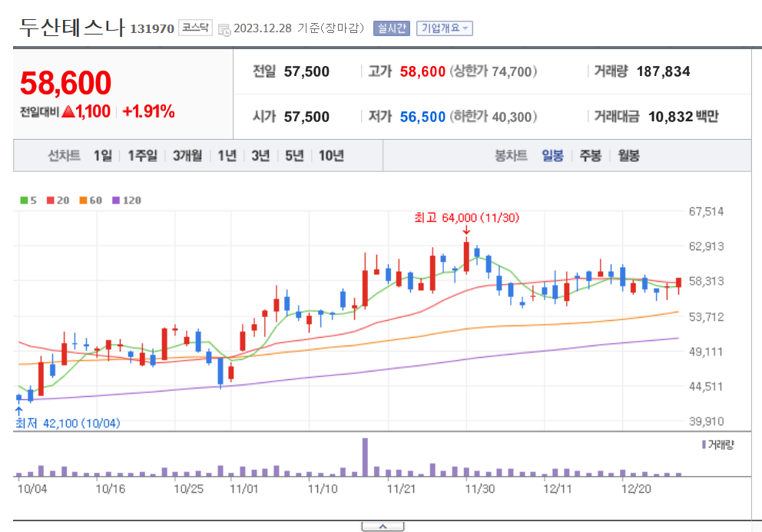Screen dimensions: 762x532
Task: Open the 기업개요 dropdown
Action: [x=444, y=28]
